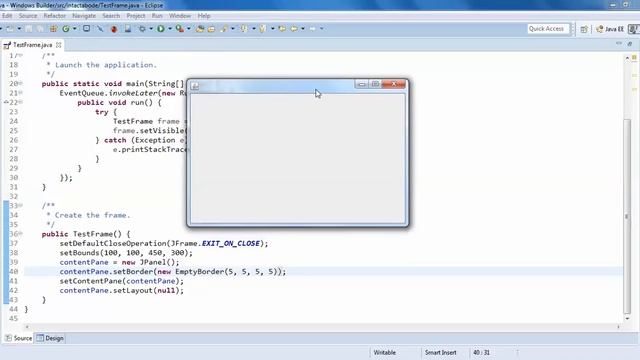
Task: Click the 40 : 31 cursor position
Action: (x=481, y=352)
